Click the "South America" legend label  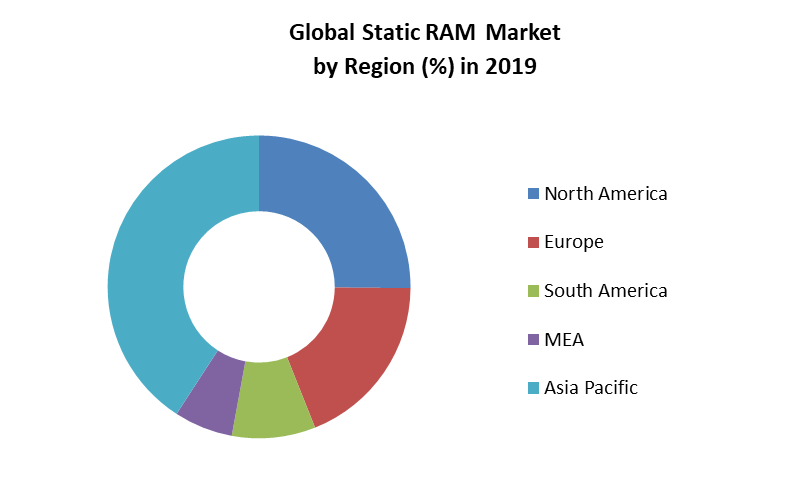(605, 291)
